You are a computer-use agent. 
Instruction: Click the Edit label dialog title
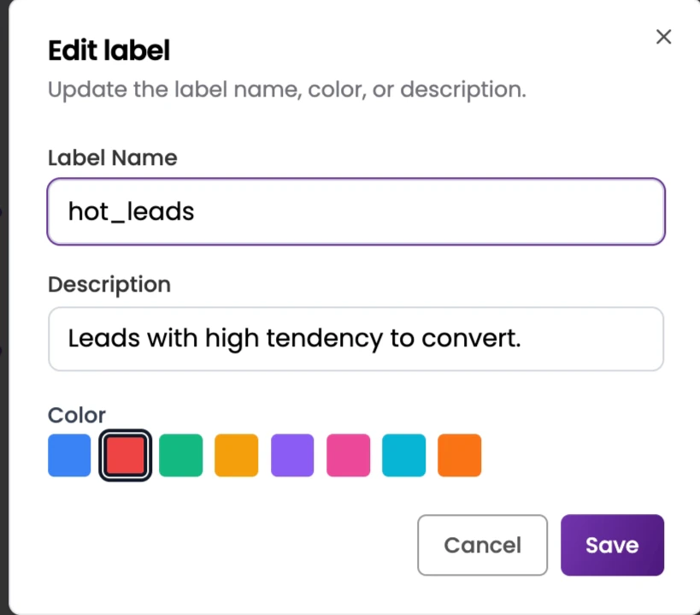108,50
